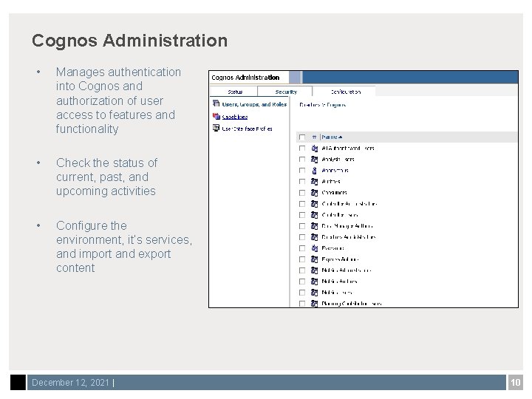Open the Metrics Authors entry name
The width and height of the screenshot is (532, 399).
pyautogui.click(x=339, y=282)
